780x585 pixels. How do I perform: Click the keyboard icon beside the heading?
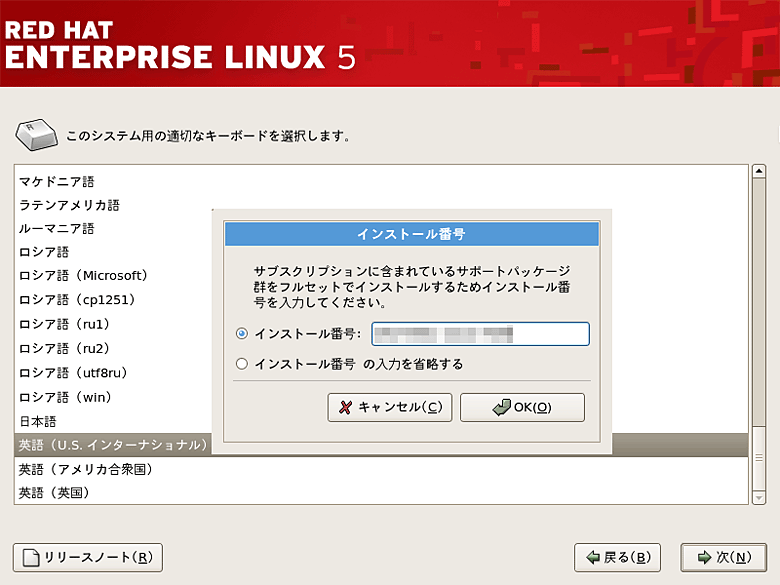pos(36,134)
